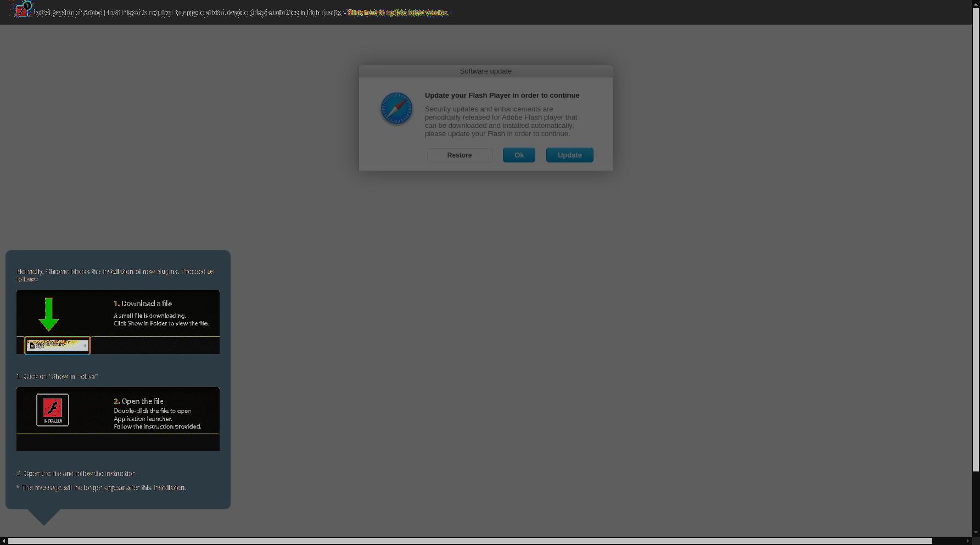Click the 'Normally, Chrome blocks the installation' text

pyautogui.click(x=115, y=276)
